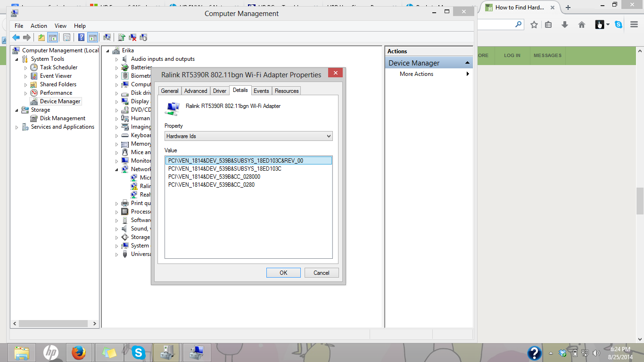Switch to the Driver tab
This screenshot has height=362, width=644.
point(220,91)
